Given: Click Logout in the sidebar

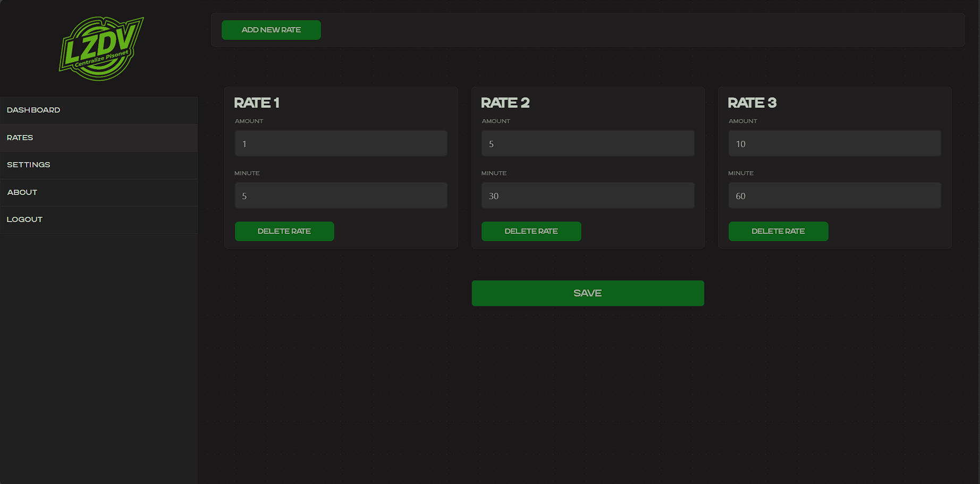Looking at the screenshot, I should pos(24,219).
